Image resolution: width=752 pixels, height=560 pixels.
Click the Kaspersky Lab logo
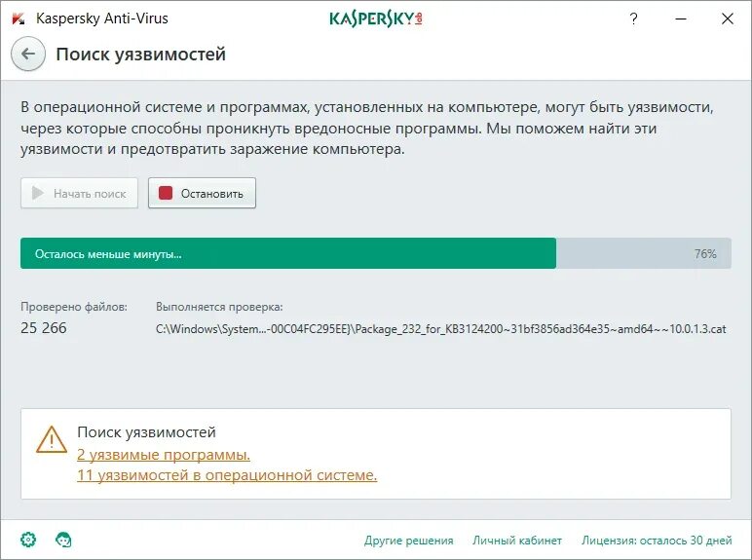pos(376,19)
